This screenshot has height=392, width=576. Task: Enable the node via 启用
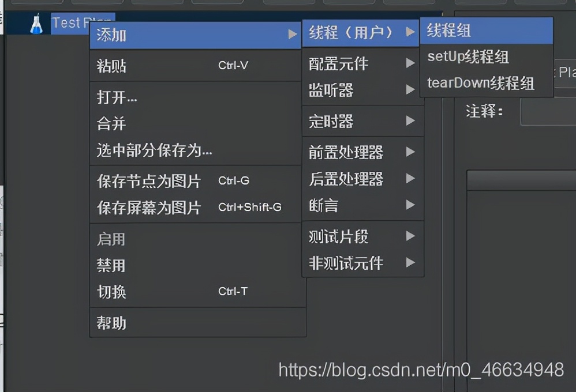click(111, 239)
